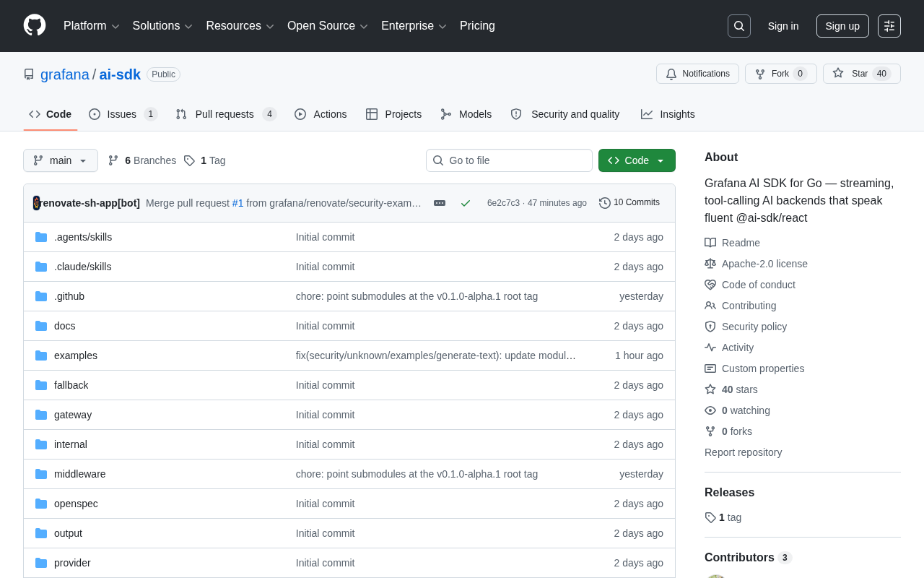
Task: Open commit hash 6e2c7c3
Action: tap(503, 203)
